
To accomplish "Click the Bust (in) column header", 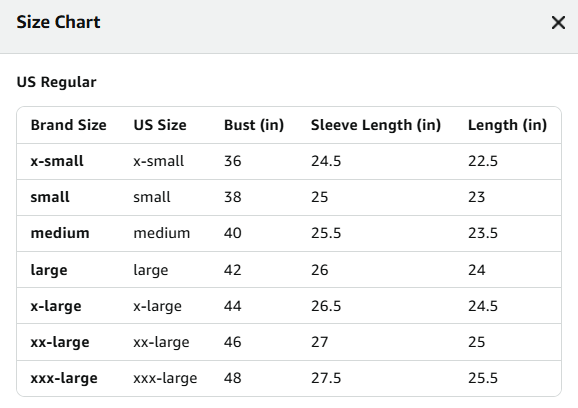I will coord(254,125).
